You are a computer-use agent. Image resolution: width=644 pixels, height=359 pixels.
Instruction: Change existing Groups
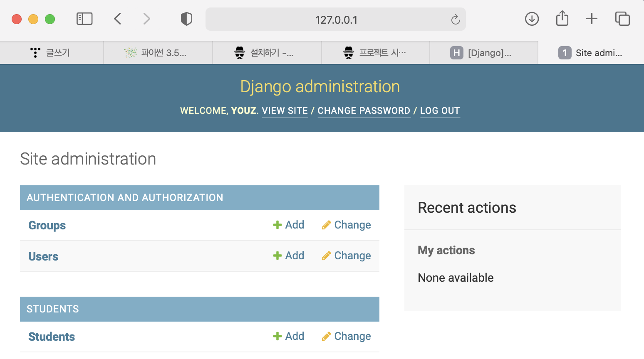point(347,225)
